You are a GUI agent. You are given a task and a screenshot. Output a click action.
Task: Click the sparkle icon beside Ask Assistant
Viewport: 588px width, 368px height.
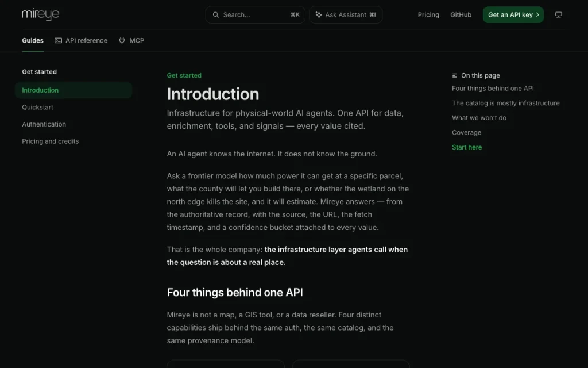[x=319, y=14]
